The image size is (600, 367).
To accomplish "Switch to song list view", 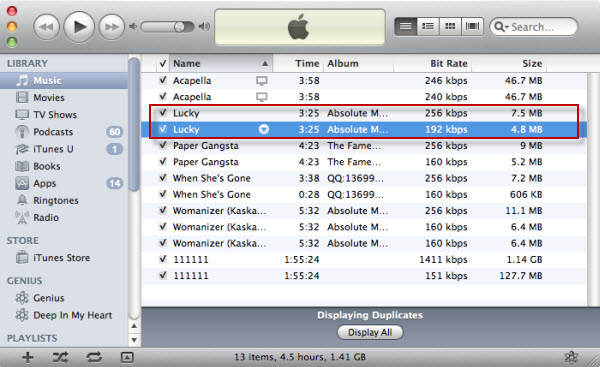I will pos(406,26).
